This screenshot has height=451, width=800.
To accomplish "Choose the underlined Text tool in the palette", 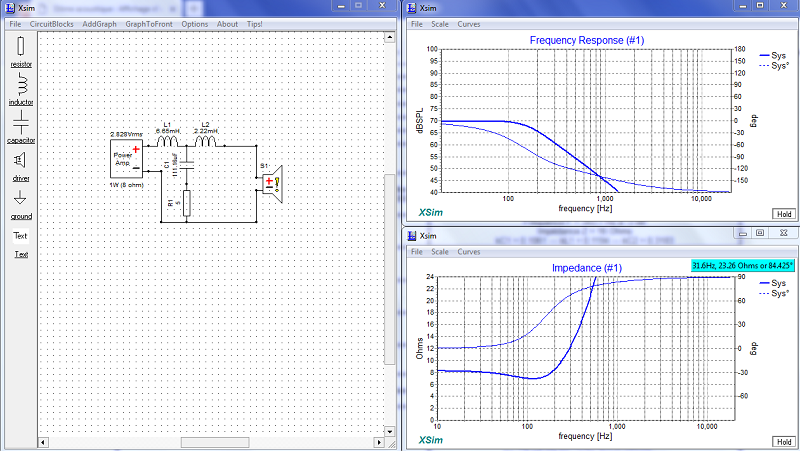I will click(21, 254).
